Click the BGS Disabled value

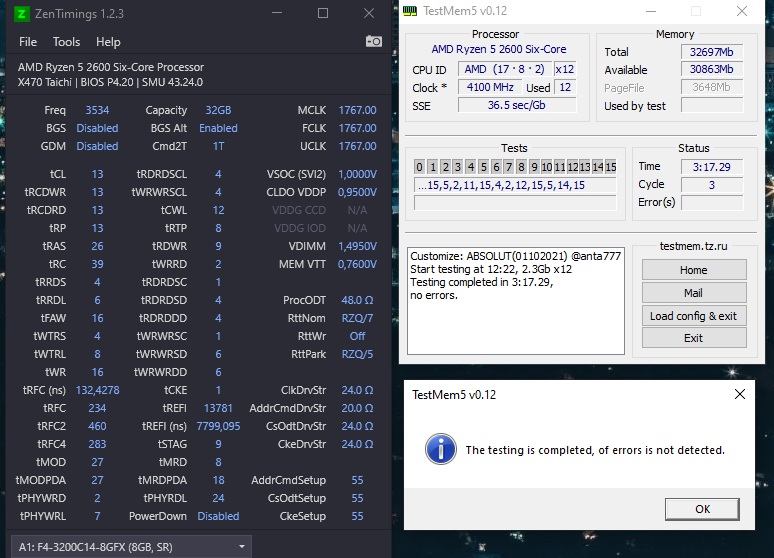tap(97, 128)
